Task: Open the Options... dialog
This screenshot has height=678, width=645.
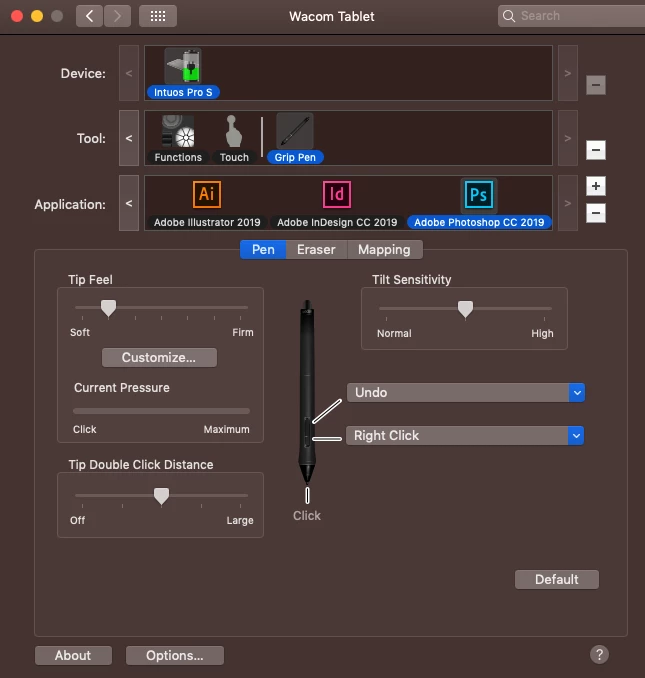Action: (x=175, y=656)
